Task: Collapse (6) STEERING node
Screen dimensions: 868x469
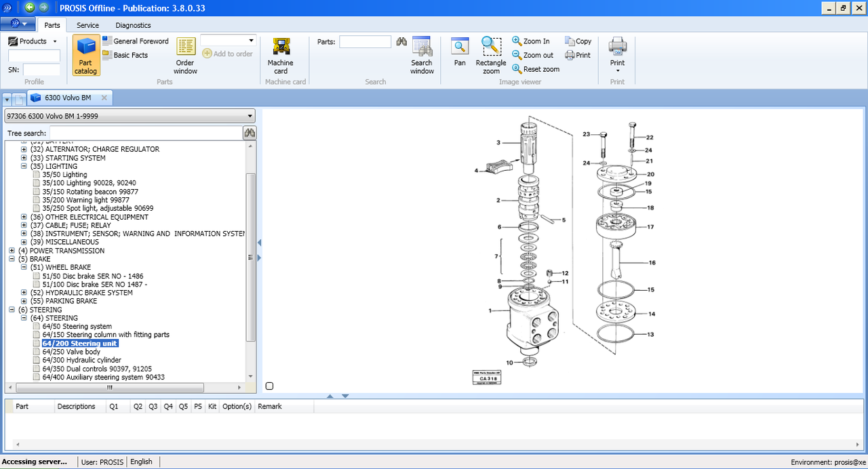Action: point(12,310)
